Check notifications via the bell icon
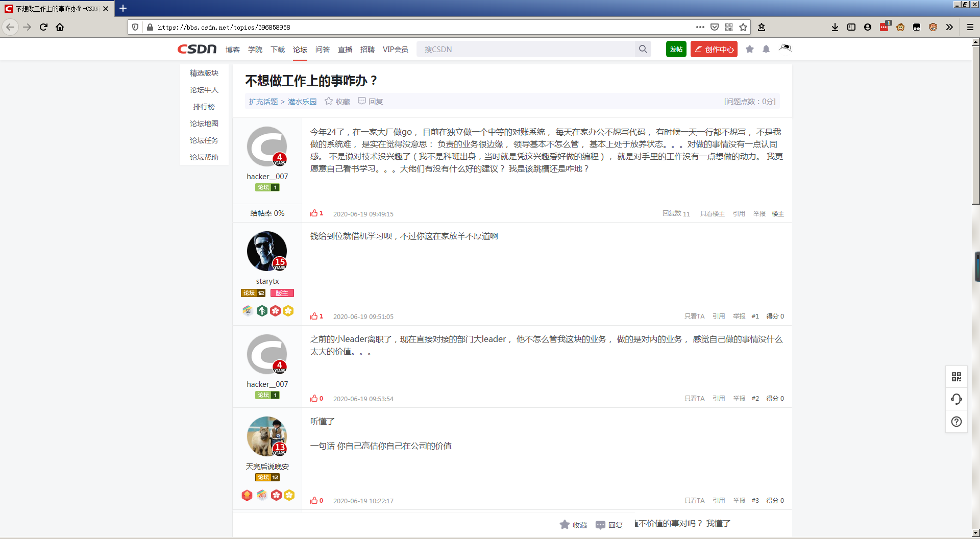The image size is (980, 539). [766, 49]
